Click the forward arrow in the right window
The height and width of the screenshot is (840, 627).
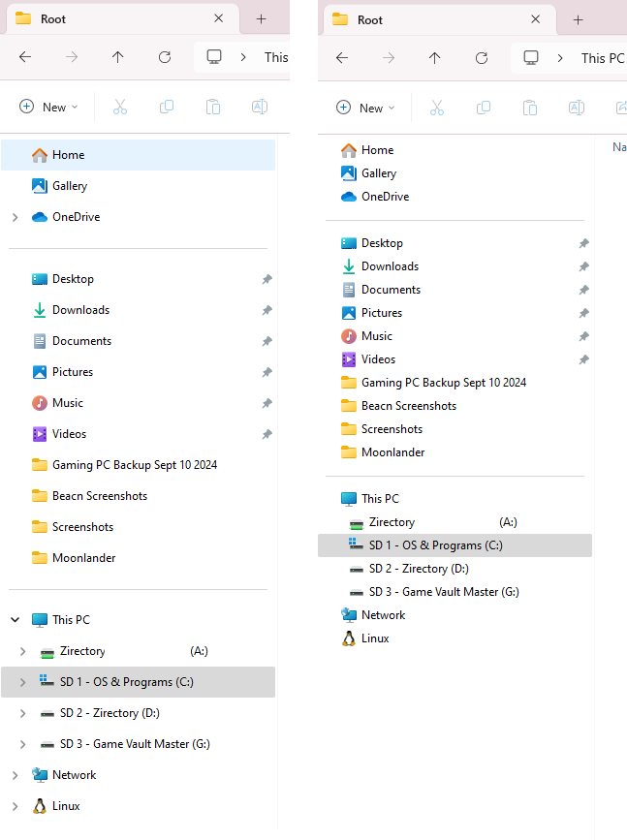pos(388,58)
